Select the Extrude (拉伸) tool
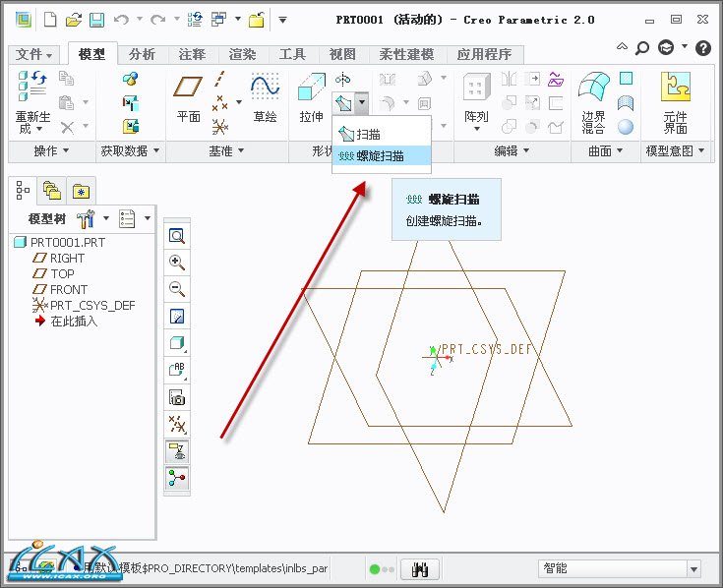The height and width of the screenshot is (588, 723). pyautogui.click(x=312, y=97)
